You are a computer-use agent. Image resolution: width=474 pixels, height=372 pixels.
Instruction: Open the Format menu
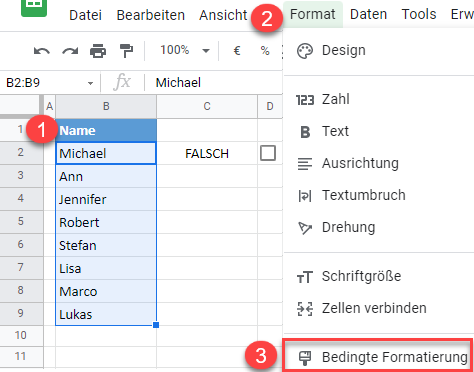coord(313,14)
